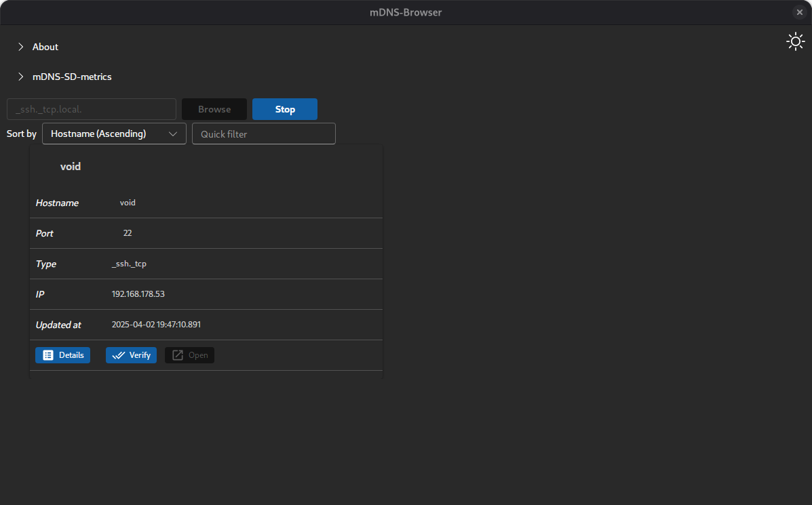
Task: Toggle light theme with the sun icon
Action: [x=796, y=41]
